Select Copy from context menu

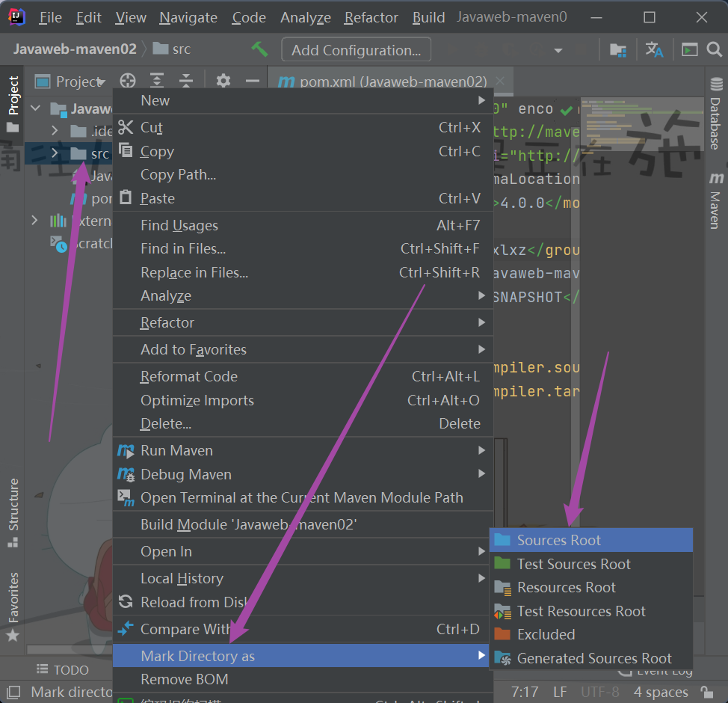(303, 151)
